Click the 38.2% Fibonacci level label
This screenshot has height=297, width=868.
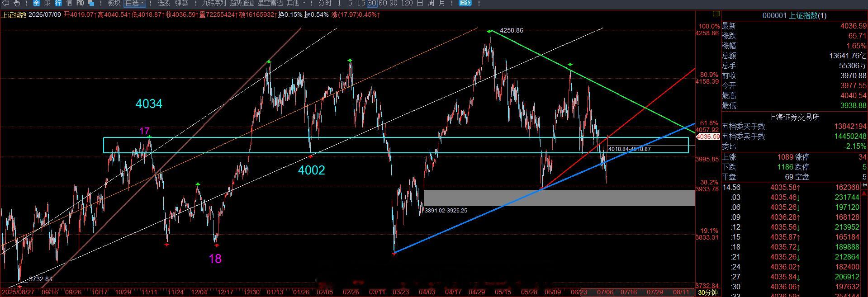[709, 183]
